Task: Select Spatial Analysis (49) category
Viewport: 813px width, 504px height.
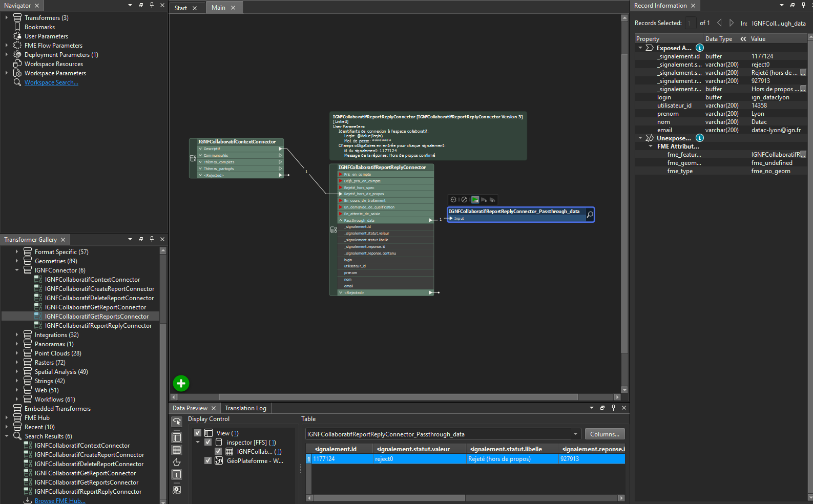Action: pyautogui.click(x=61, y=372)
